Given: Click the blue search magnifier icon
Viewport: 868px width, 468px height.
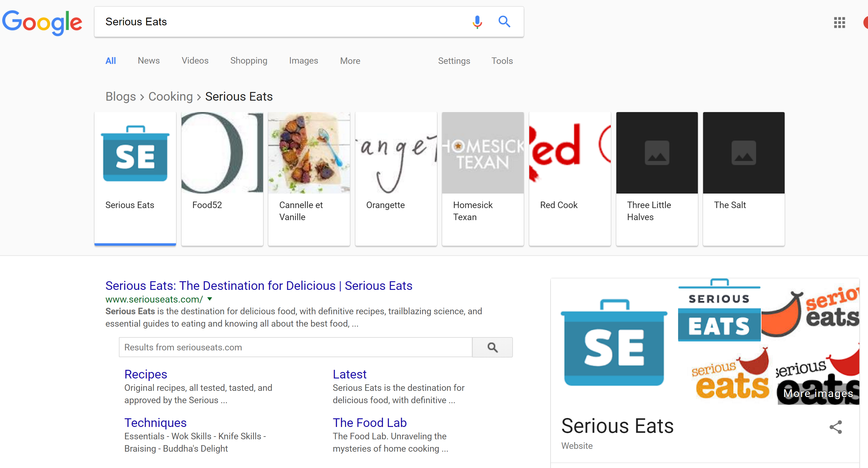Looking at the screenshot, I should point(504,22).
